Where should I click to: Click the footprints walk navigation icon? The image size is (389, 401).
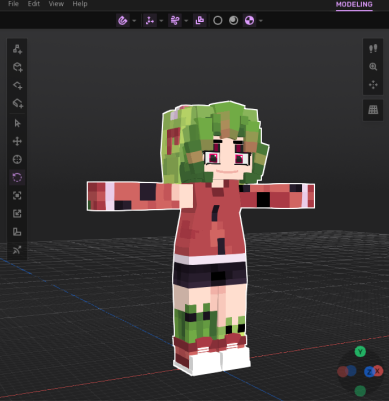point(373,49)
